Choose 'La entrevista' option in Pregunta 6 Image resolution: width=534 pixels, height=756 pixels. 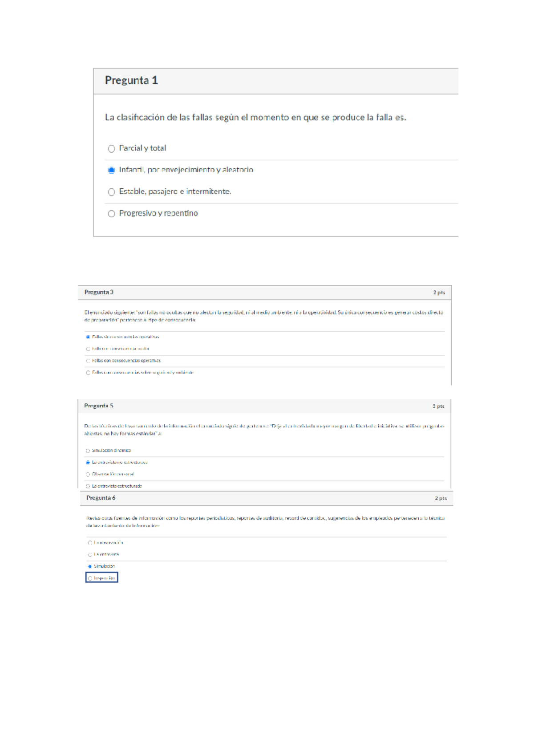click(x=90, y=555)
